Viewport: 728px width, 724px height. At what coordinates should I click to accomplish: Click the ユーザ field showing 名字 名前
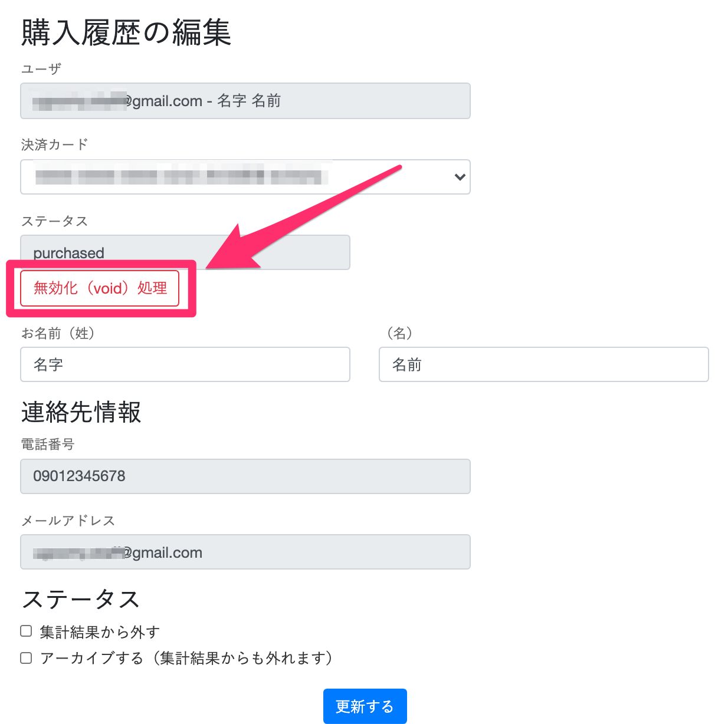click(245, 101)
